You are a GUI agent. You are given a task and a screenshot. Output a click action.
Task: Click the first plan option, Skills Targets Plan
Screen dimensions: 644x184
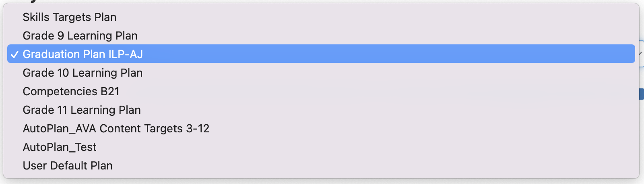tap(70, 17)
